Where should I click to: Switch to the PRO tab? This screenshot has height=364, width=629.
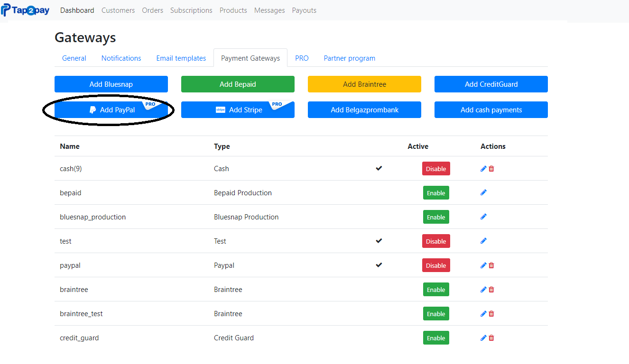[302, 58]
